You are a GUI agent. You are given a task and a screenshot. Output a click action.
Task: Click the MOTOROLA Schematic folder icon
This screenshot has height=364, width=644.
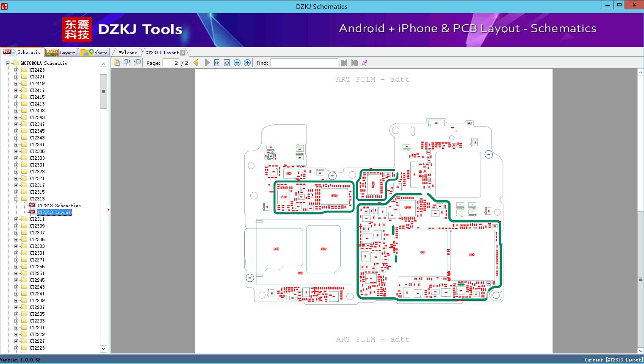click(16, 63)
